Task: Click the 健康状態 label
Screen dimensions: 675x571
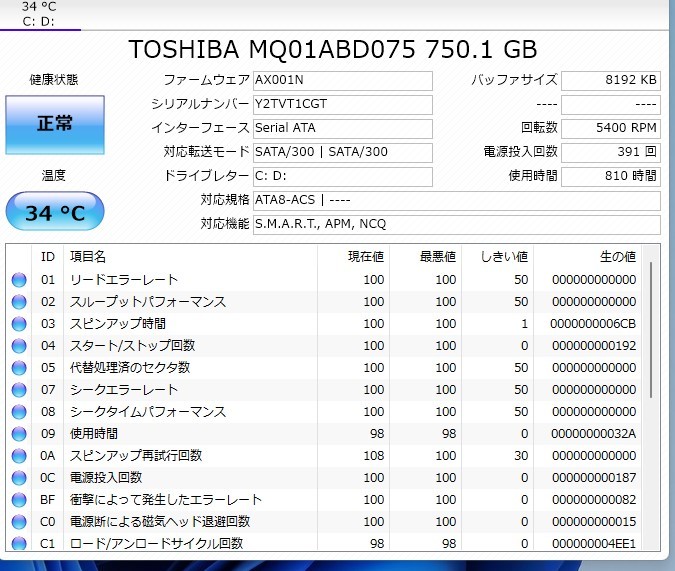Action: (54, 80)
